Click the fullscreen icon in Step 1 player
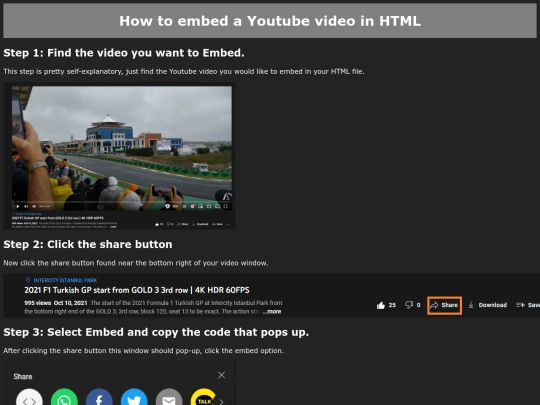Viewport: 540px width, 405px height. tap(226, 206)
